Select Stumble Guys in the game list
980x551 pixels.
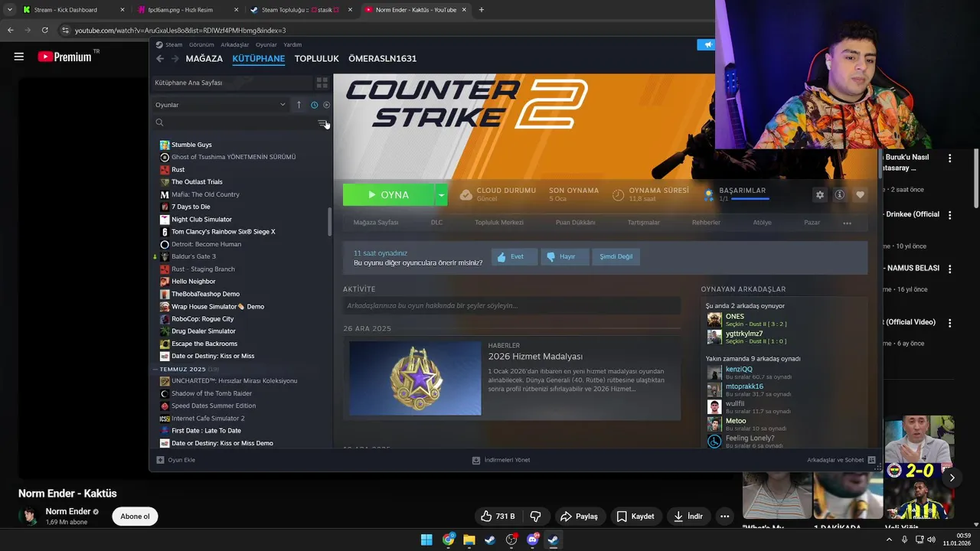[x=191, y=145]
